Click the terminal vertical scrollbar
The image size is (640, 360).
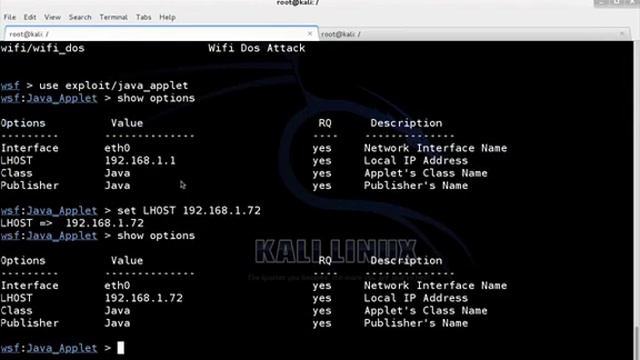coord(637,200)
